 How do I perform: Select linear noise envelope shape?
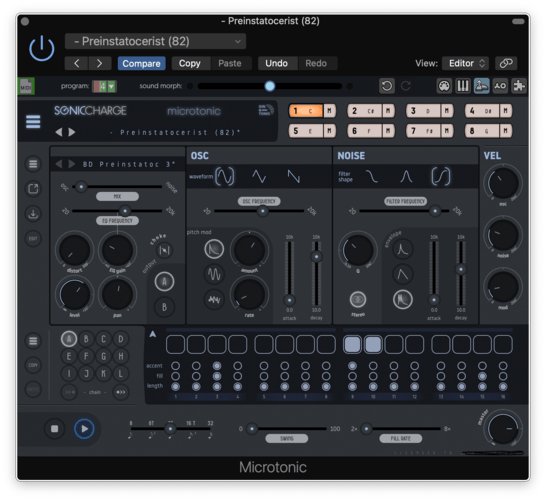(x=403, y=274)
